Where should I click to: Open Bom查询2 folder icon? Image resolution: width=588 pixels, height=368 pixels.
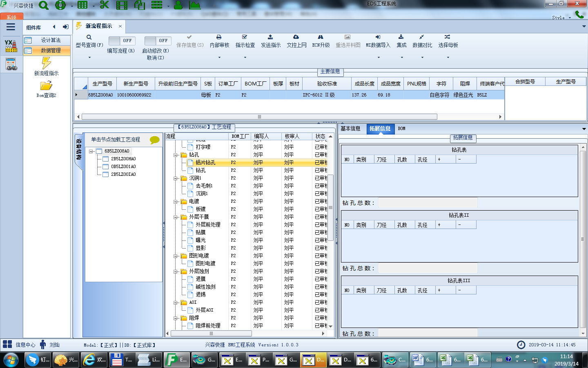[46, 85]
